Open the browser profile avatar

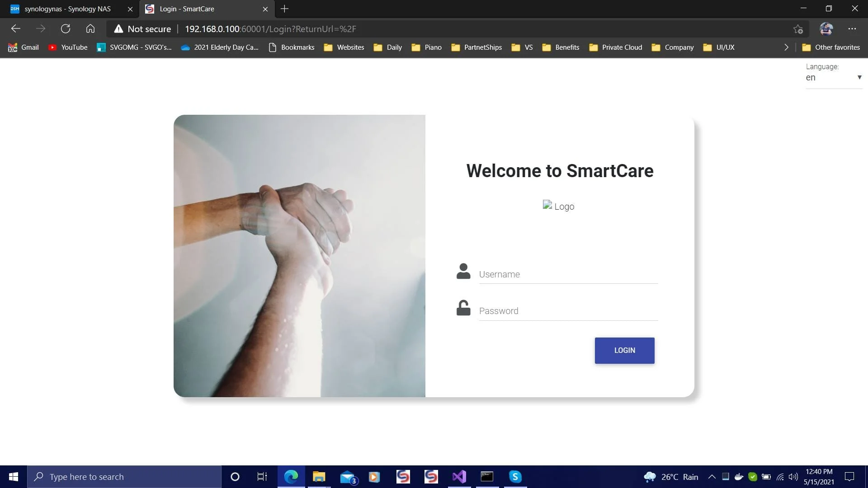coord(826,29)
